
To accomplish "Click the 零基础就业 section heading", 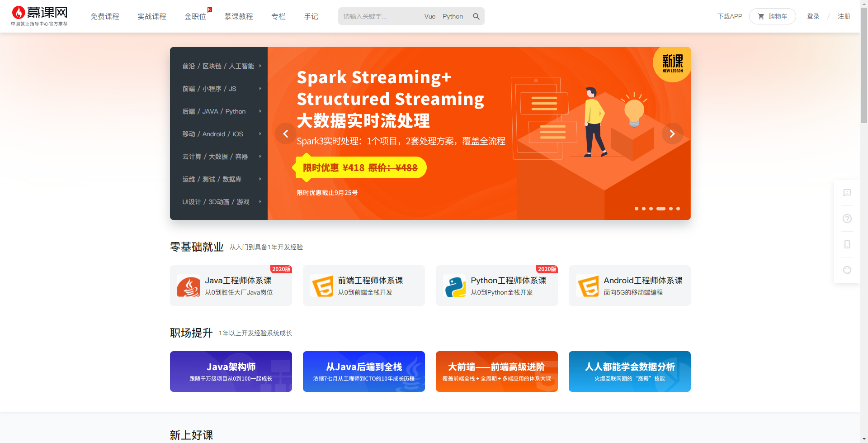I will (x=197, y=247).
